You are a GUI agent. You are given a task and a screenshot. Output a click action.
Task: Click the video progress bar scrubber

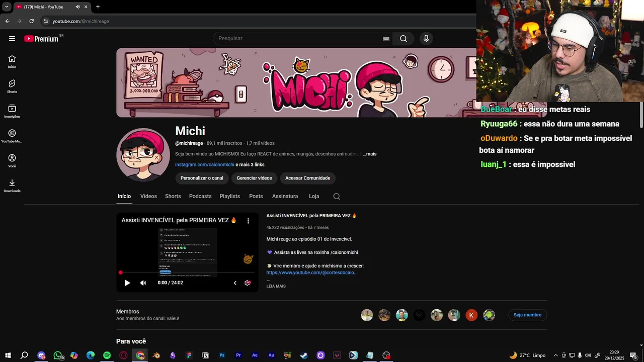tap(121, 273)
